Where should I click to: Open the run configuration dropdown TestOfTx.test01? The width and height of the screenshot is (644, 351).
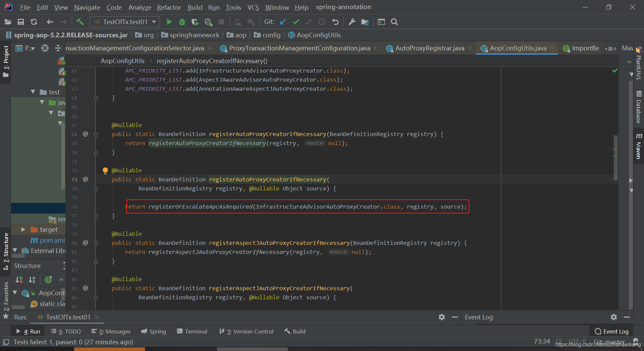pyautogui.click(x=124, y=22)
